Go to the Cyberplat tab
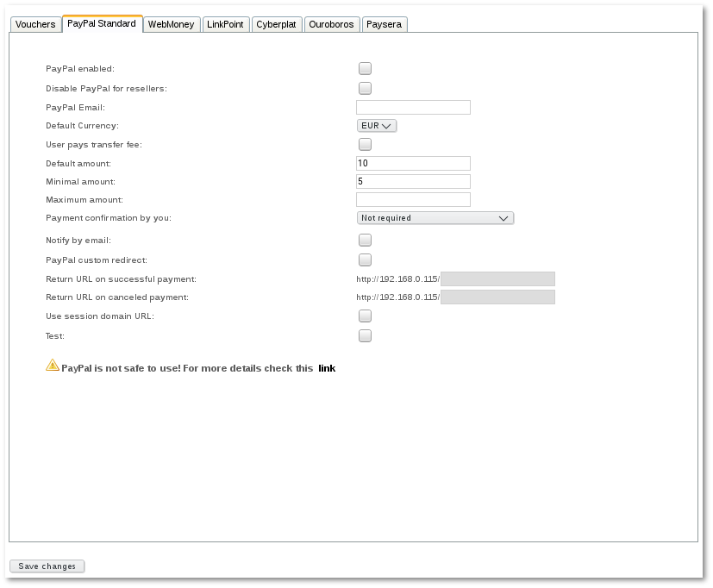 [276, 25]
